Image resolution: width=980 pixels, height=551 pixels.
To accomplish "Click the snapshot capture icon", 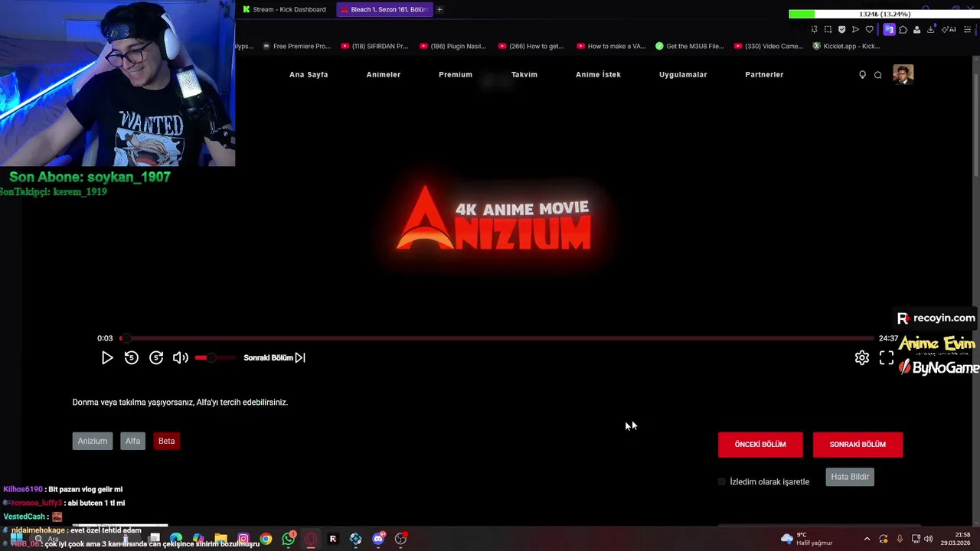I will click(828, 29).
